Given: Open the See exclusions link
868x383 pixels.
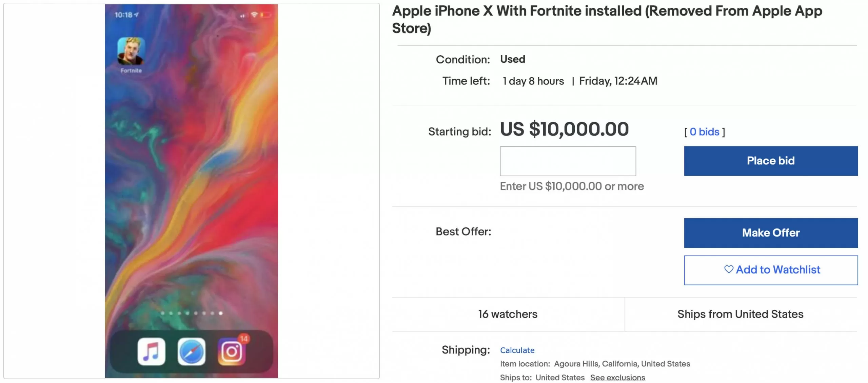Looking at the screenshot, I should pos(617,377).
